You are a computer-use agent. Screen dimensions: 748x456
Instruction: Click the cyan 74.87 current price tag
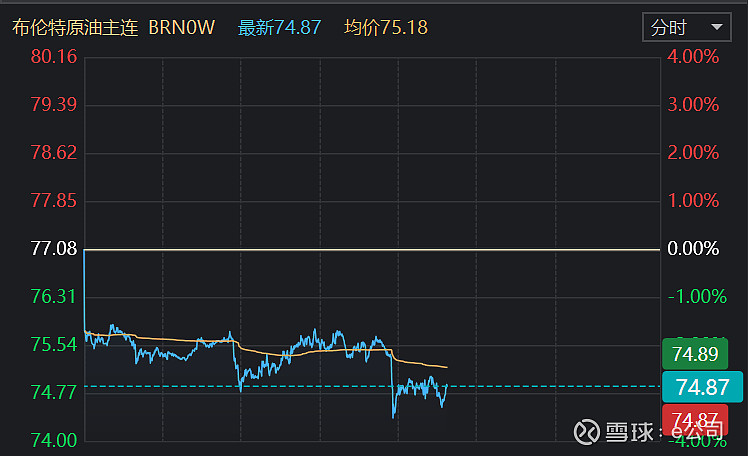(x=703, y=387)
